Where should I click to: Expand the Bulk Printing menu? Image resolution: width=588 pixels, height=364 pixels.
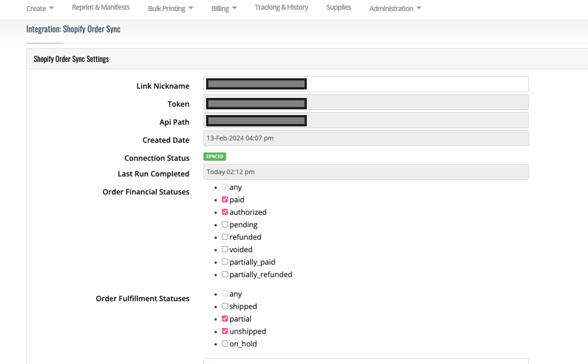[170, 8]
